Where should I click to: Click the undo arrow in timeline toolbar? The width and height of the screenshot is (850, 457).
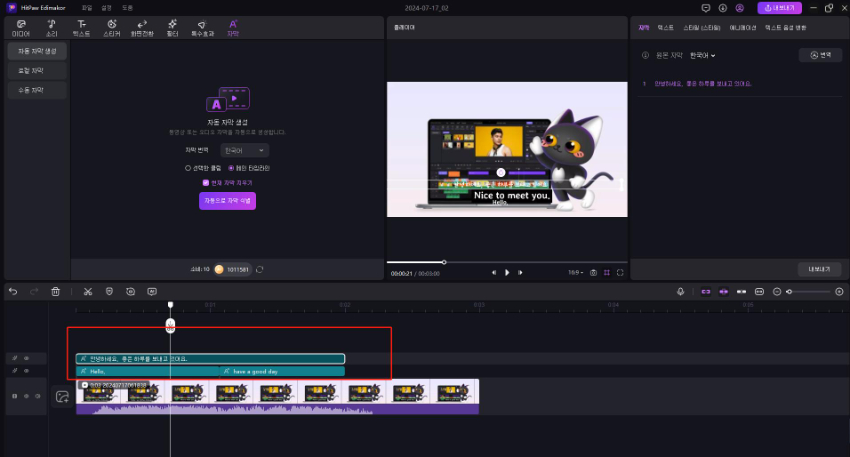pos(13,291)
